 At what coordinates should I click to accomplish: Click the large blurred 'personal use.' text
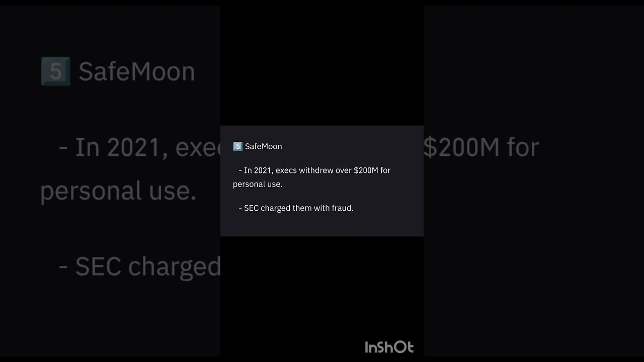(x=118, y=191)
